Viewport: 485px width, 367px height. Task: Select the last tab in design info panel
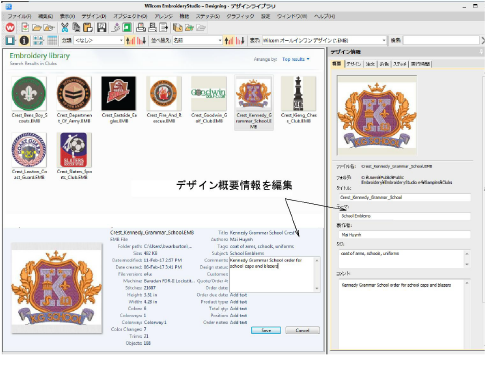coord(420,64)
